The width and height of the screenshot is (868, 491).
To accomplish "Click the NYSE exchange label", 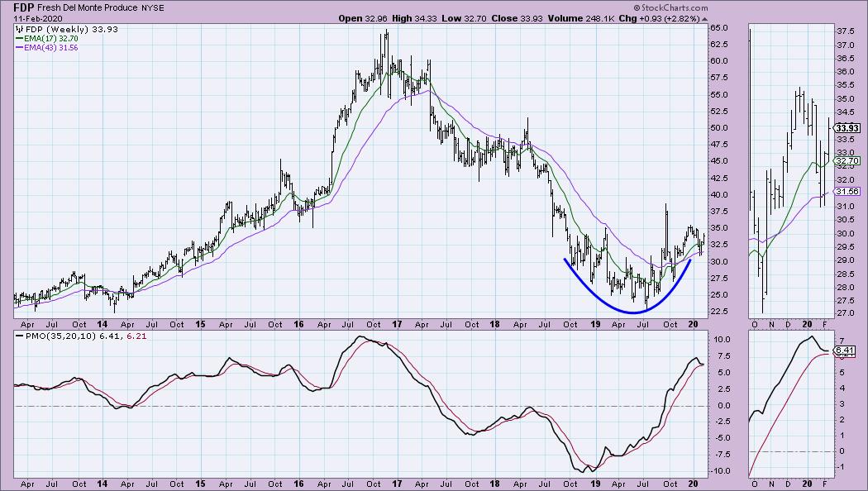I will (152, 8).
